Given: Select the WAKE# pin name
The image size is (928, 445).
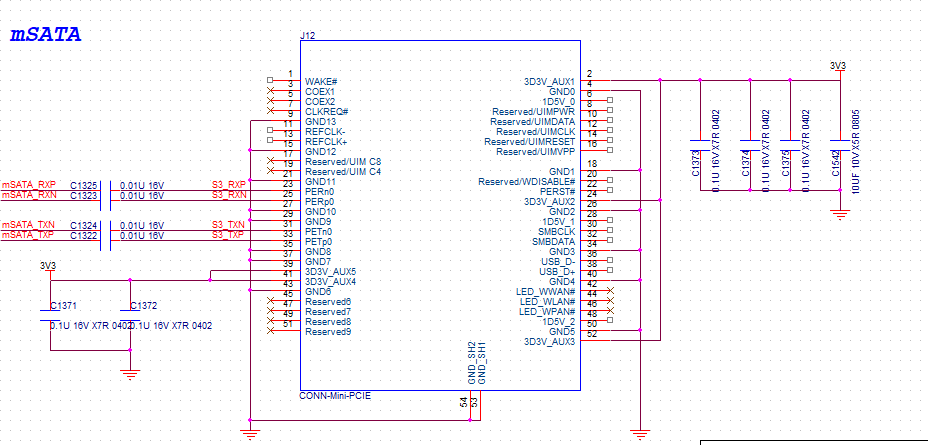Looking at the screenshot, I should pos(321,82).
